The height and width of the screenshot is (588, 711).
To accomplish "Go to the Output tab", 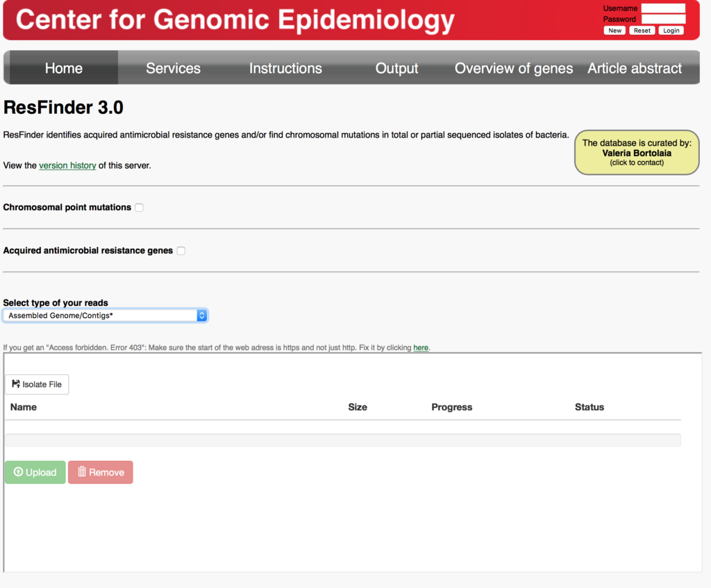I will 396,67.
